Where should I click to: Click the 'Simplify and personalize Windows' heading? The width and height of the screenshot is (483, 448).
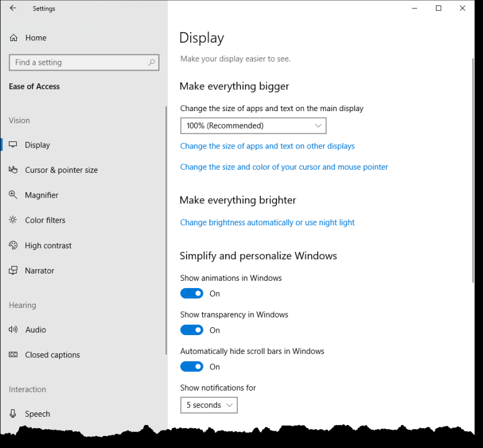(x=258, y=256)
